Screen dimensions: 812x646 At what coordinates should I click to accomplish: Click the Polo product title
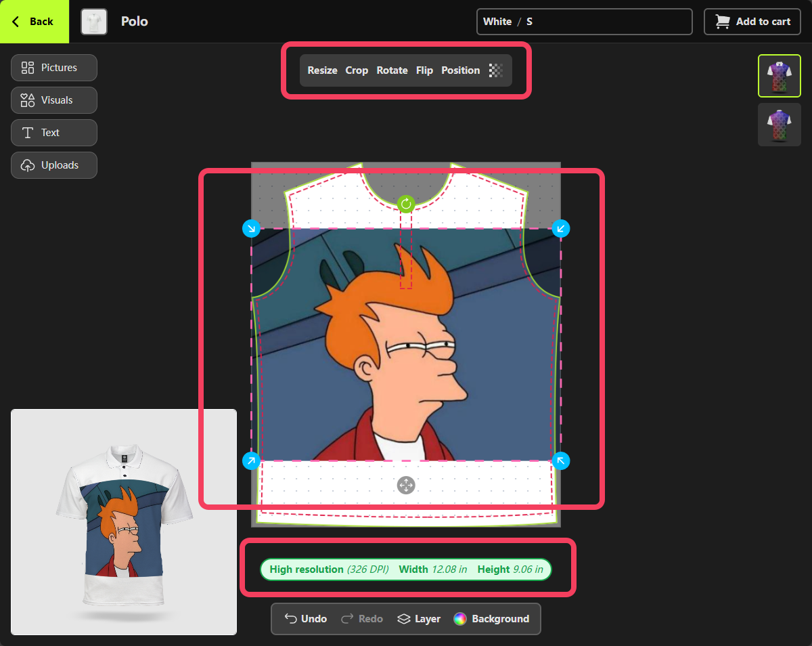point(135,22)
